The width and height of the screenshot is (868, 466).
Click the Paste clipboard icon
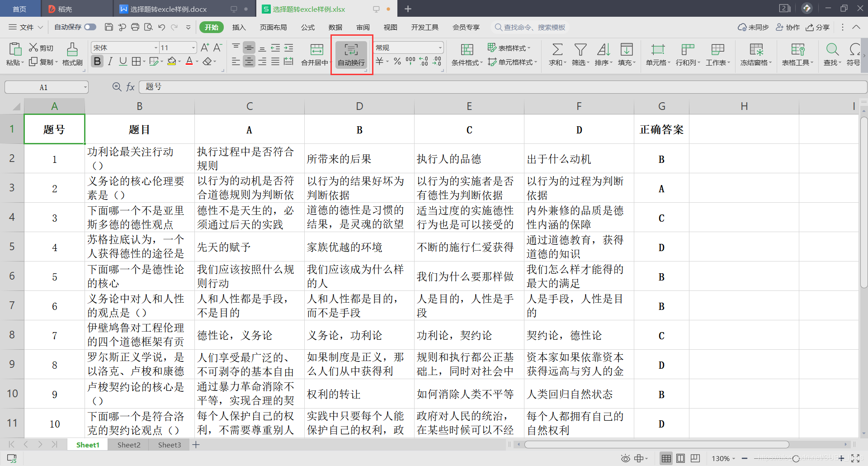click(15, 49)
